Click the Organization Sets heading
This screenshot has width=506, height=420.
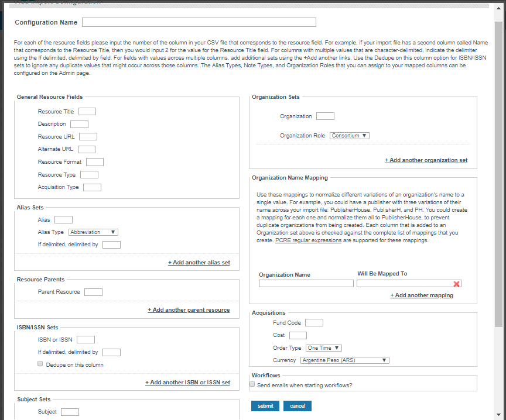point(276,97)
